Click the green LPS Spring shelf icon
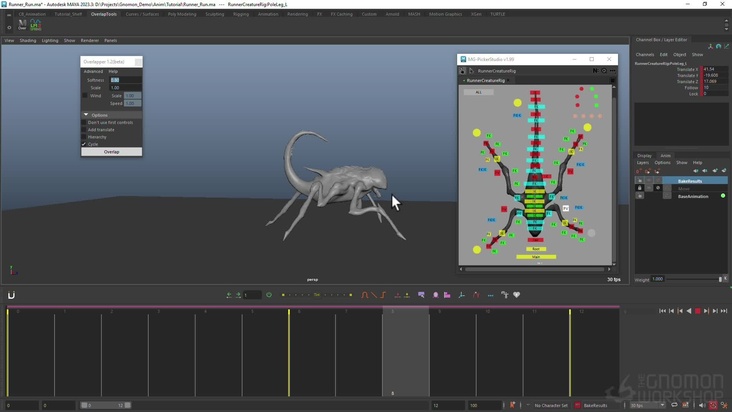The height and width of the screenshot is (412, 732). pyautogui.click(x=37, y=26)
